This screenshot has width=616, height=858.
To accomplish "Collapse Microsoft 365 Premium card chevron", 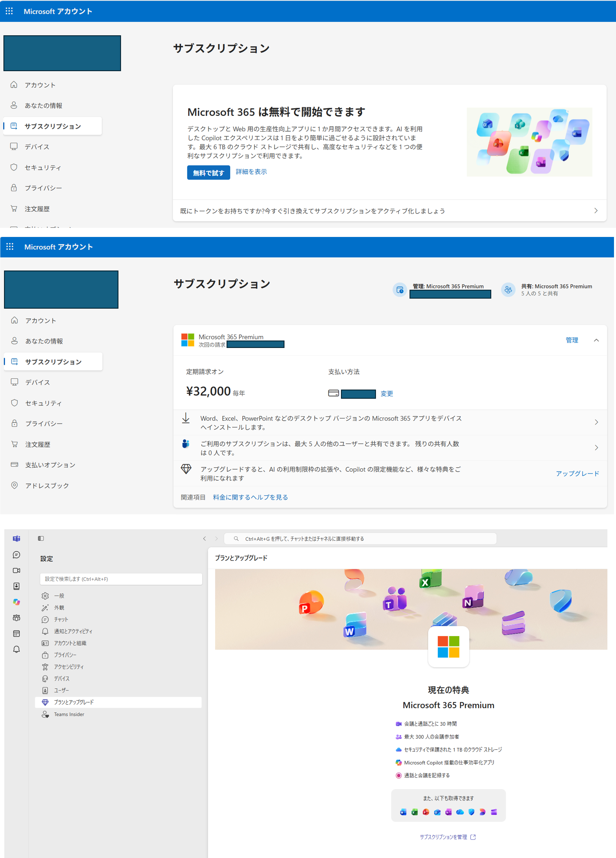I will click(x=596, y=340).
